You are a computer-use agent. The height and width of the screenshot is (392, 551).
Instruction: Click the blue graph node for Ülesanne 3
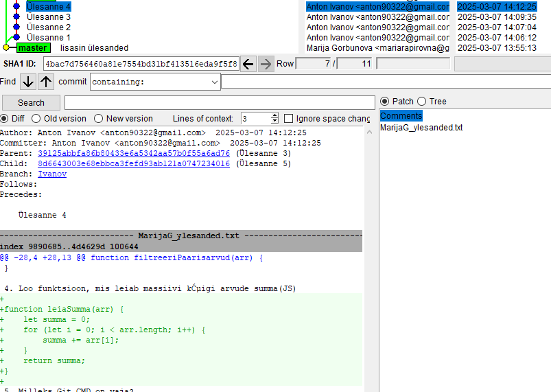click(x=16, y=16)
